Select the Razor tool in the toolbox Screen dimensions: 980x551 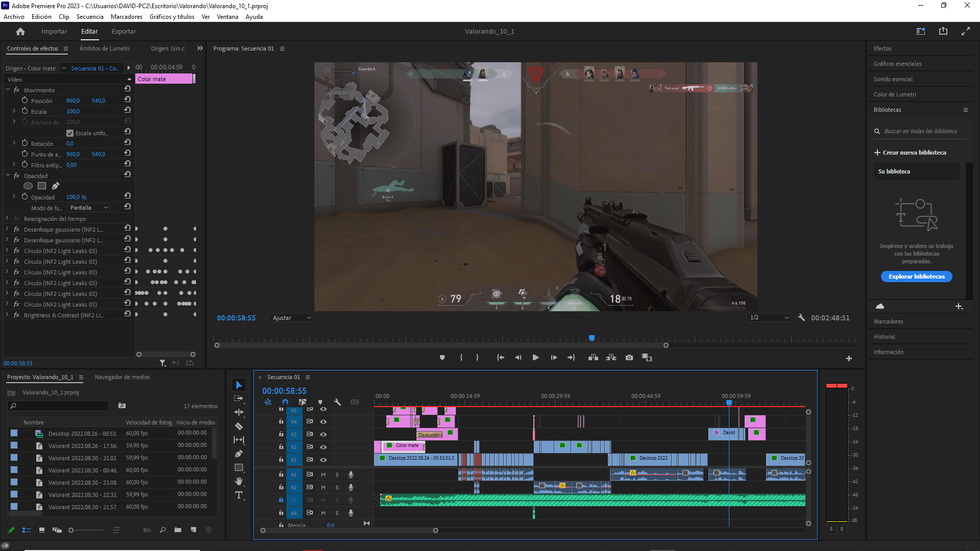click(x=239, y=426)
